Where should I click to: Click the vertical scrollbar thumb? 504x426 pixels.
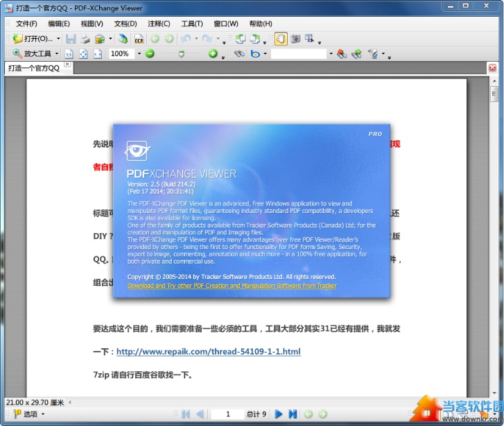[494, 94]
